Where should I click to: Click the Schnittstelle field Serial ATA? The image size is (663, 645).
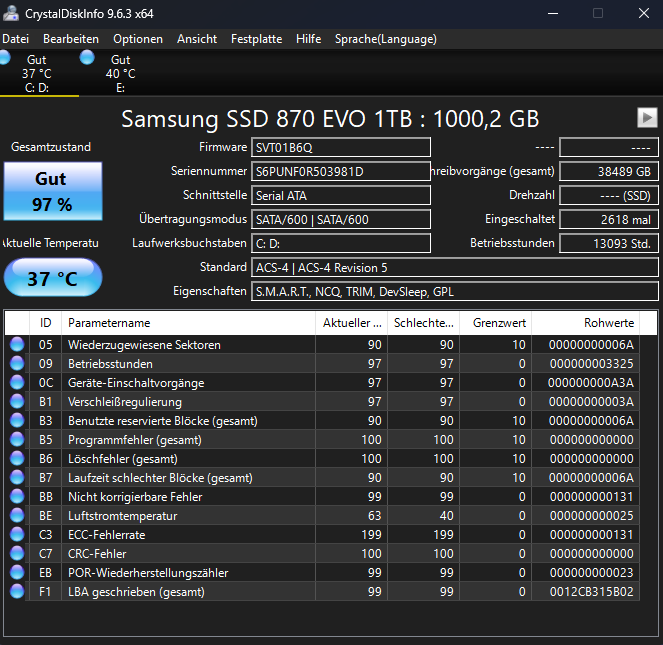pyautogui.click(x=341, y=195)
